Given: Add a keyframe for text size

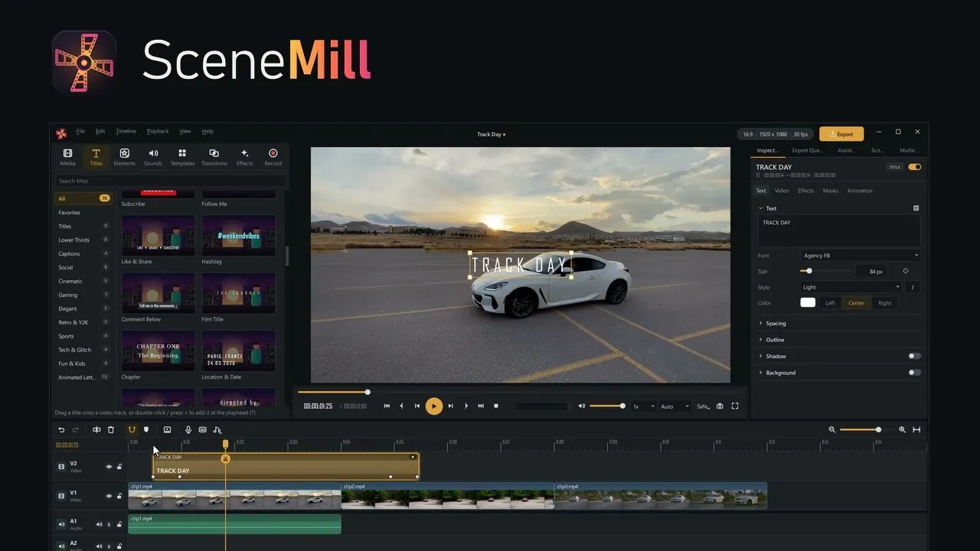Looking at the screenshot, I should pyautogui.click(x=906, y=271).
